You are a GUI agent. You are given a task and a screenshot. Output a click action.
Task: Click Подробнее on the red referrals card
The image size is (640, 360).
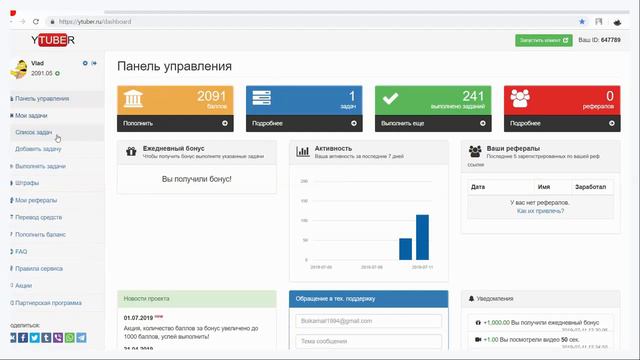(x=525, y=123)
